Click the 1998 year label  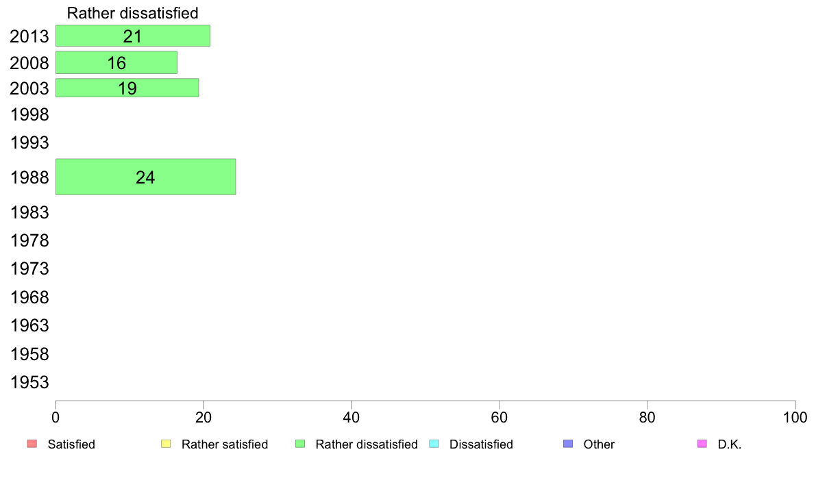(29, 115)
